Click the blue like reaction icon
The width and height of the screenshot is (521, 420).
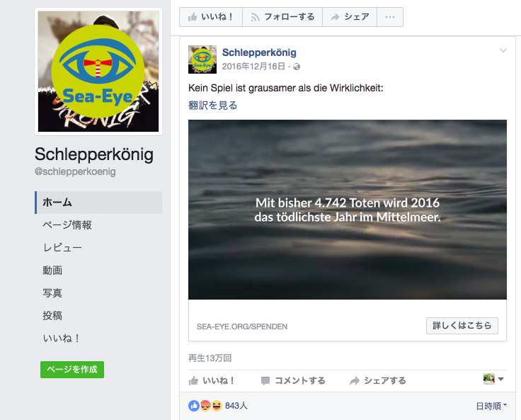point(194,406)
